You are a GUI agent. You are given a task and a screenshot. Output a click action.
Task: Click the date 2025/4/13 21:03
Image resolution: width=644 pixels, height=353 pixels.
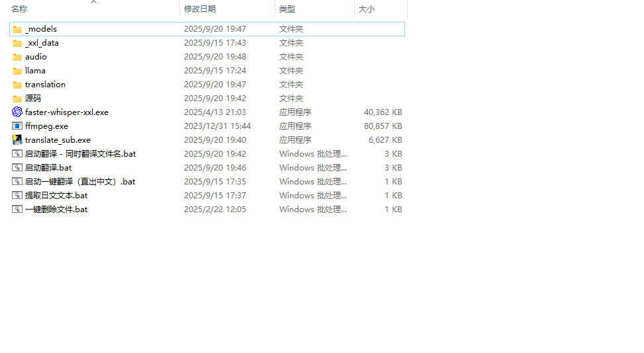tap(215, 112)
